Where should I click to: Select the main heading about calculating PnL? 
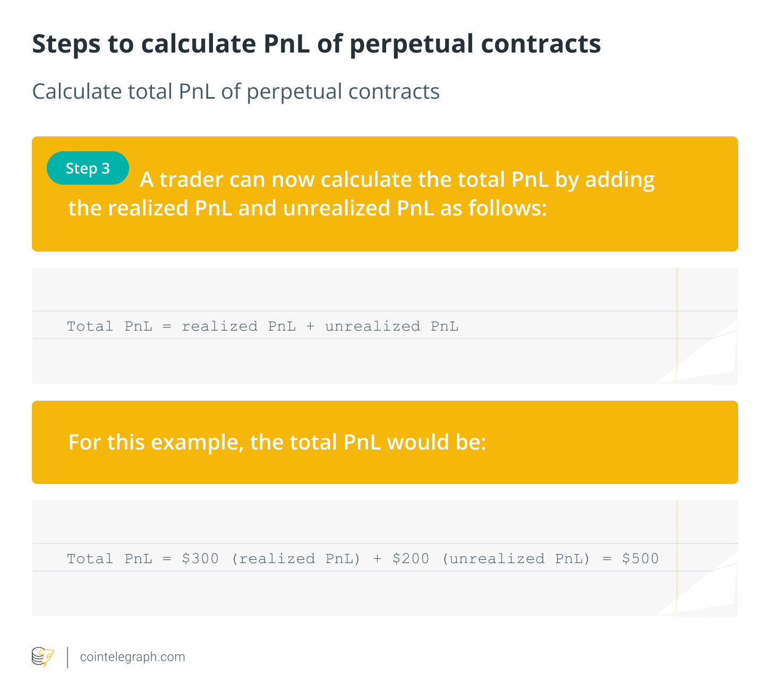(x=316, y=44)
